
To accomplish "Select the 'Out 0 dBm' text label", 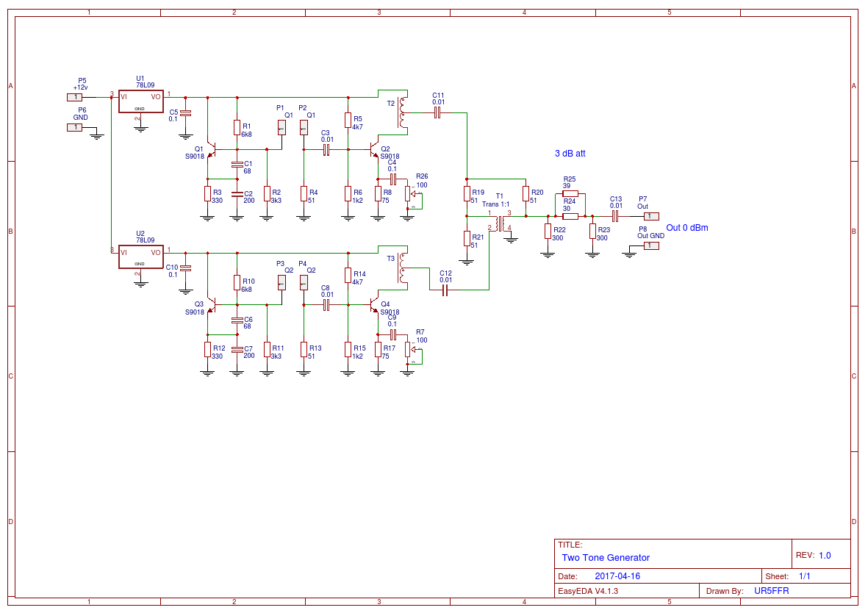I will point(686,228).
